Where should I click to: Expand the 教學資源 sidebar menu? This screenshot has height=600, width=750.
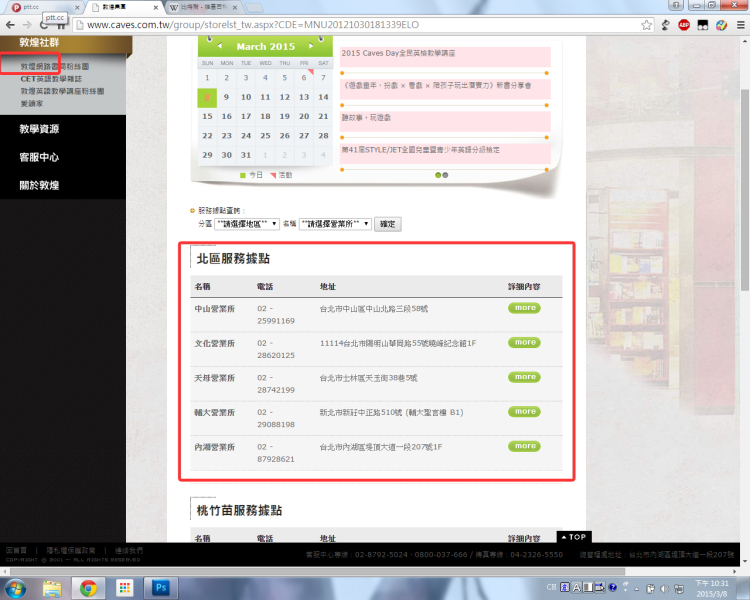(x=39, y=129)
